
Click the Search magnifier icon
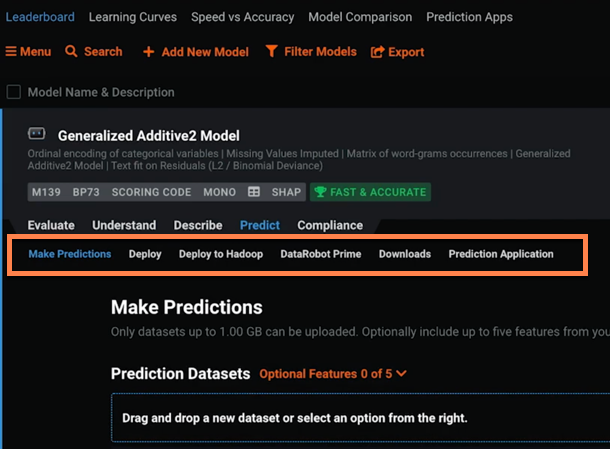coord(71,51)
